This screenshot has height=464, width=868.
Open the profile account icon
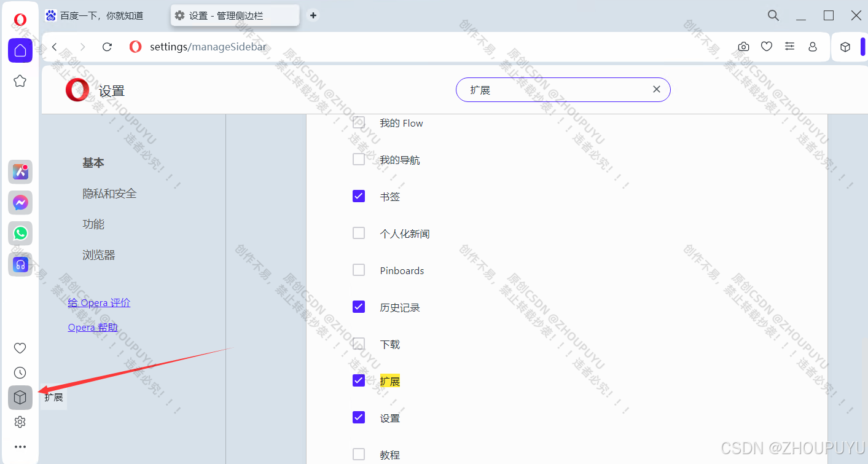click(813, 47)
